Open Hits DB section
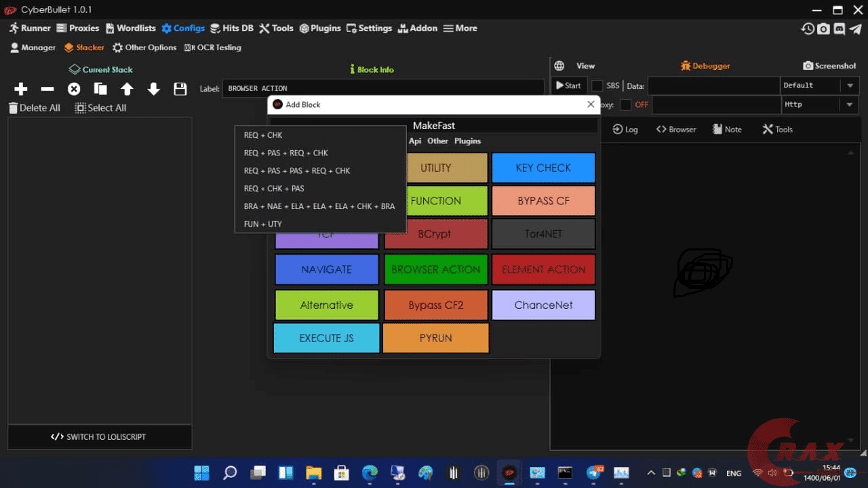The image size is (868, 488). pyautogui.click(x=231, y=29)
